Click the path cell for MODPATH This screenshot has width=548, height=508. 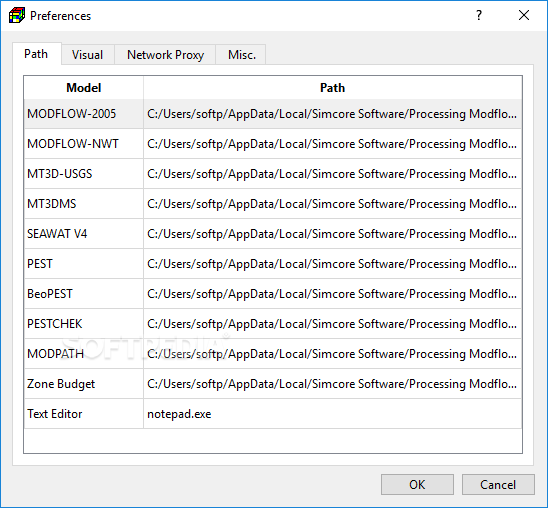point(332,354)
